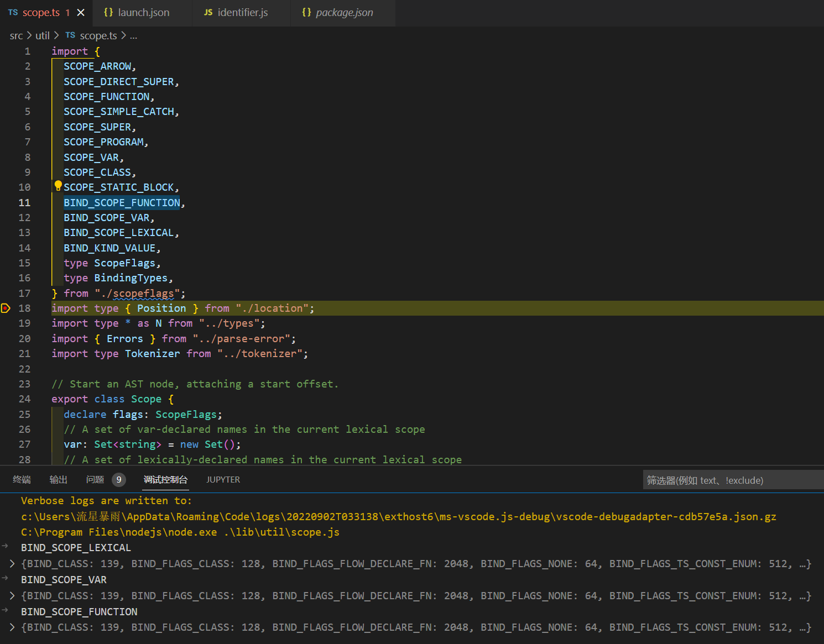This screenshot has height=644, width=824.
Task: Close the scope.ts editor tab
Action: tap(81, 13)
